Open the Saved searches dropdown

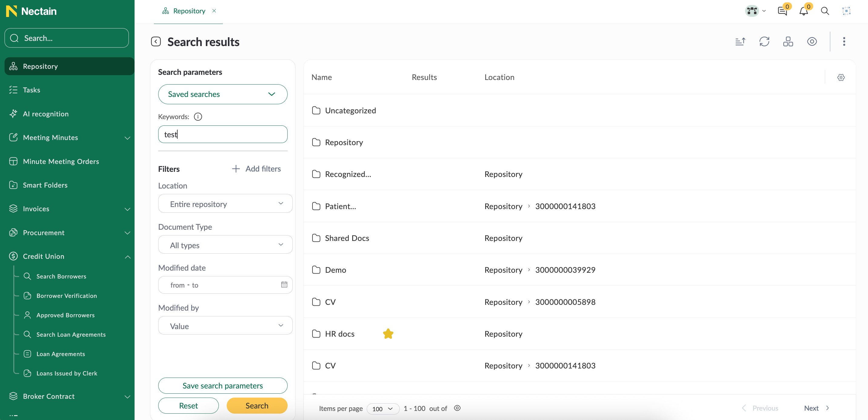click(222, 94)
